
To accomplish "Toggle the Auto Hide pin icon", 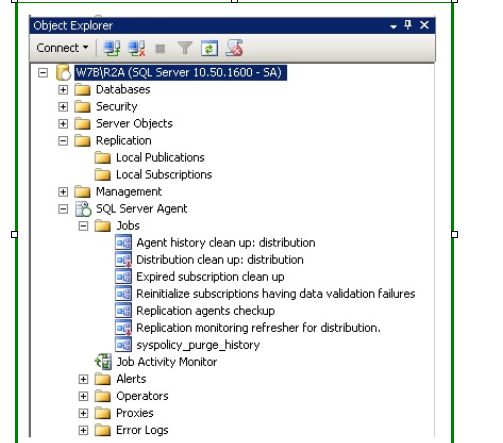I will point(408,25).
